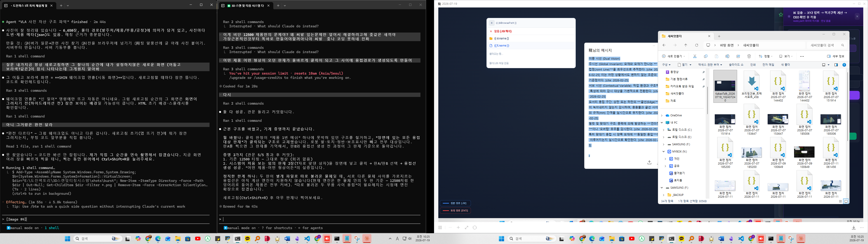Click the Delete trash icon in pictured Explorer
This screenshot has height=244, width=868.
pyautogui.click(x=749, y=56)
